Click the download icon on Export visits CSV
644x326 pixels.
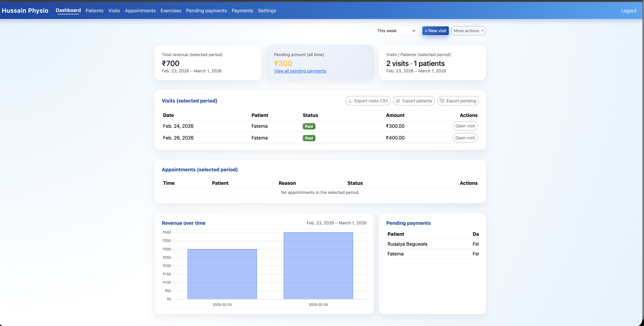pyautogui.click(x=350, y=101)
